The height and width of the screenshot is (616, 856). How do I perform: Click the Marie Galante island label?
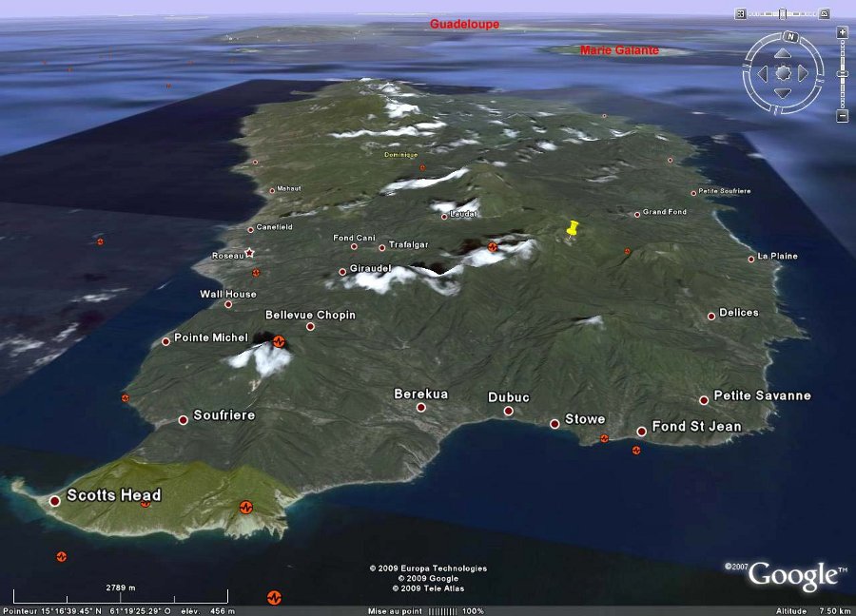point(619,50)
